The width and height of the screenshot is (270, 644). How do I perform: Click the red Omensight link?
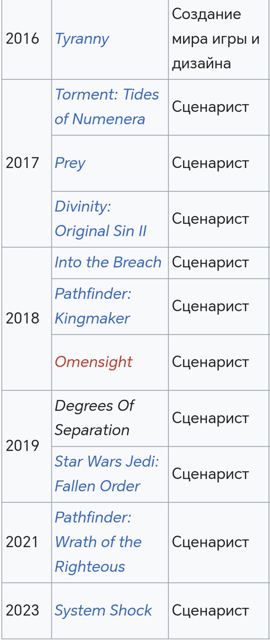[93, 362]
